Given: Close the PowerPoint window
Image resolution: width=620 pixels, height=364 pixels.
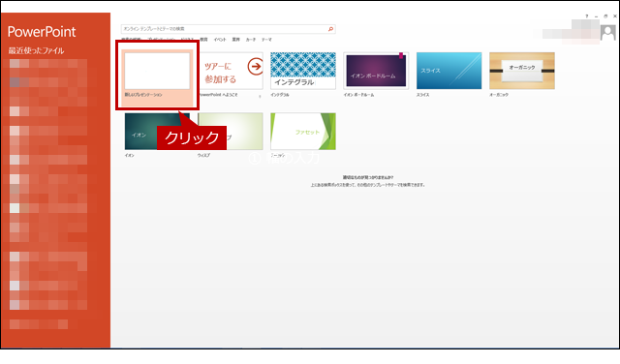Looking at the screenshot, I should 615,16.
